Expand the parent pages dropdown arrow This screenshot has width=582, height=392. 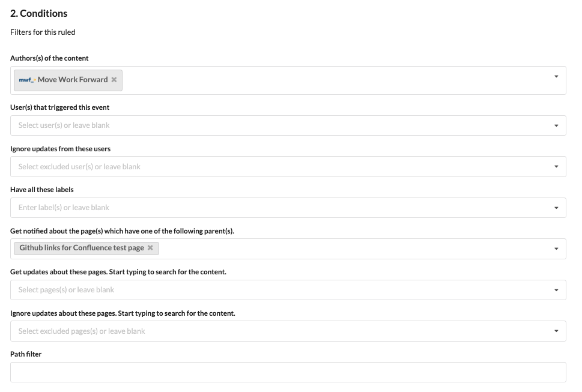pos(556,249)
